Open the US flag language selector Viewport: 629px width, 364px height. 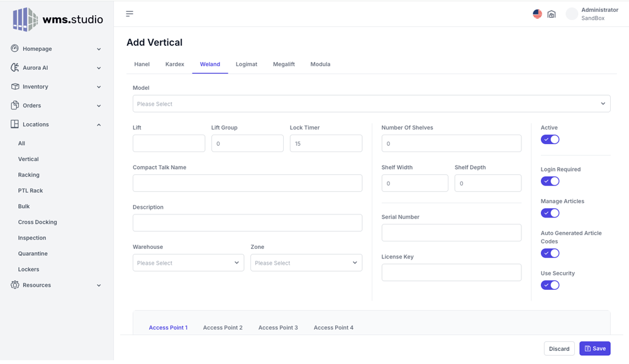pos(537,14)
